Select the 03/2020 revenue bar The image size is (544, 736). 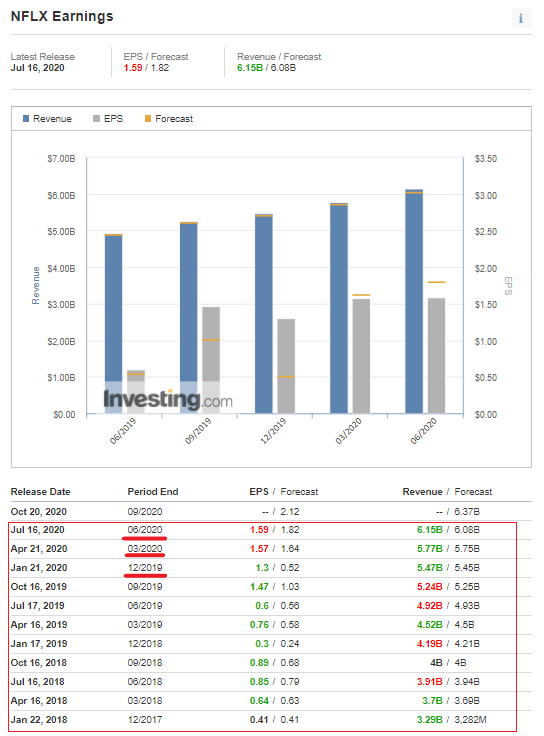[339, 308]
